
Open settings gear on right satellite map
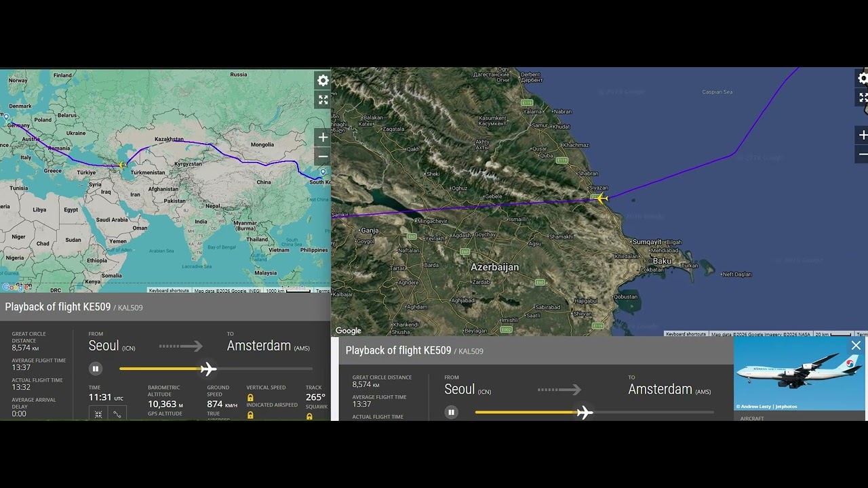tap(863, 79)
